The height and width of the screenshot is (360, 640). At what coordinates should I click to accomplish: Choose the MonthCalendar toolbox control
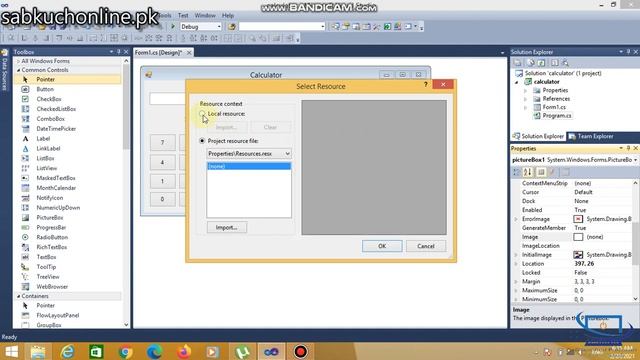tap(56, 188)
